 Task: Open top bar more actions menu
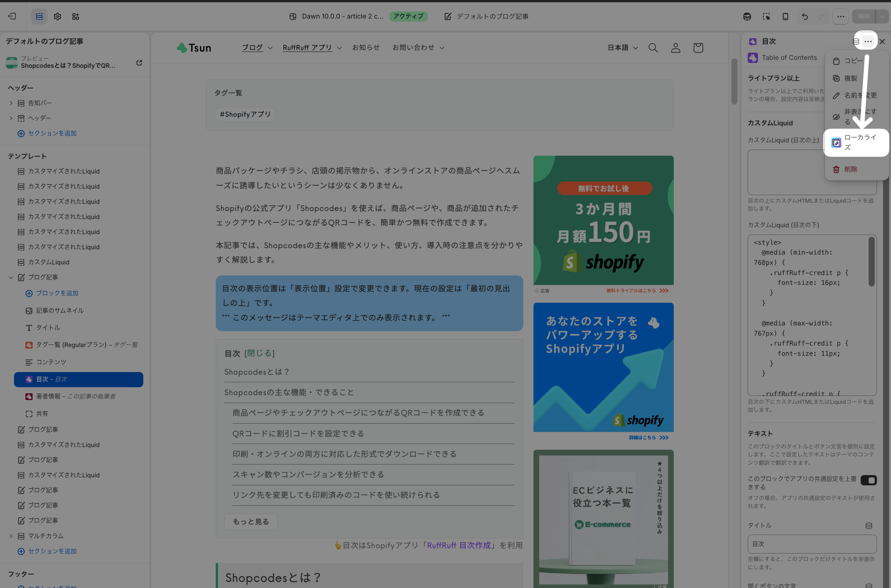point(841,16)
